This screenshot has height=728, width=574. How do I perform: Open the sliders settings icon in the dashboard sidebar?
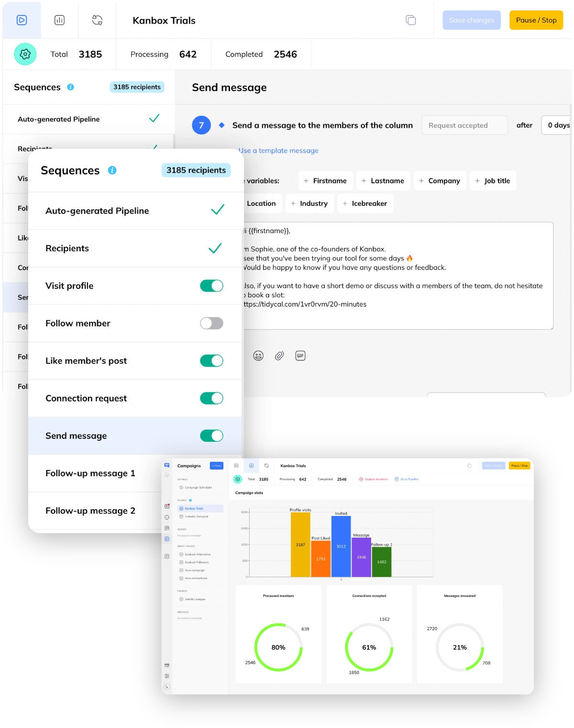click(166, 676)
